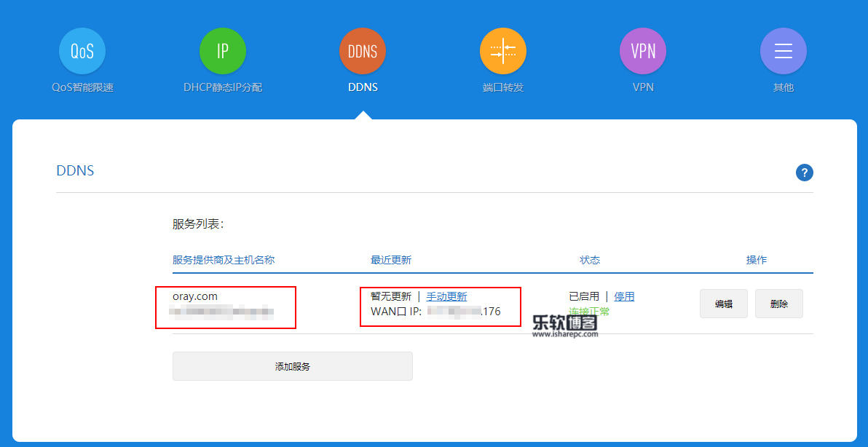Image resolution: width=868 pixels, height=447 pixels.
Task: Select the QoS智能限速 tab label
Action: click(x=82, y=87)
